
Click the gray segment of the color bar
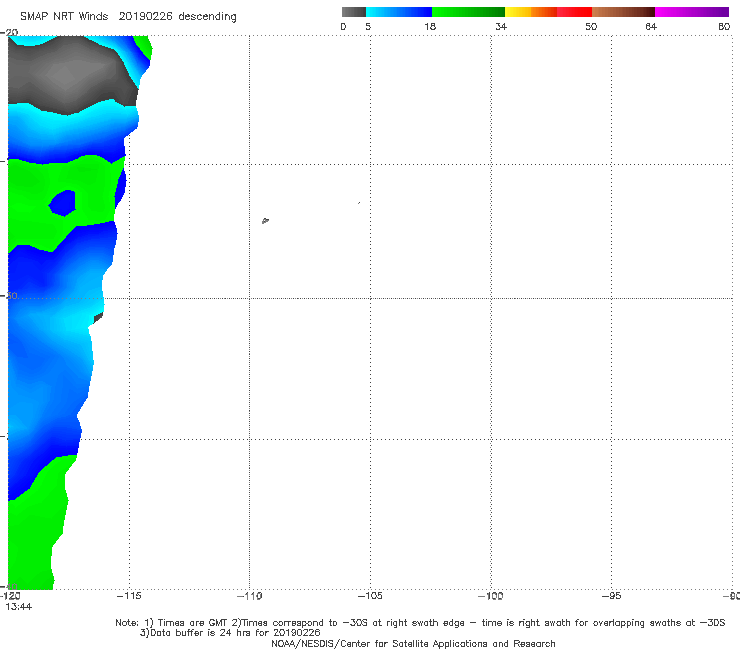[x=353, y=12]
